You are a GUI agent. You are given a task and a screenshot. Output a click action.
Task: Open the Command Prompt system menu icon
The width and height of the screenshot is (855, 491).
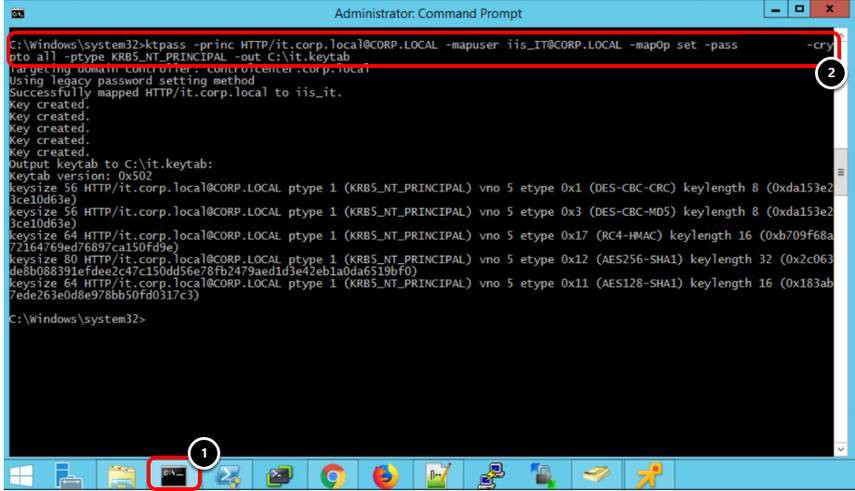tap(18, 14)
